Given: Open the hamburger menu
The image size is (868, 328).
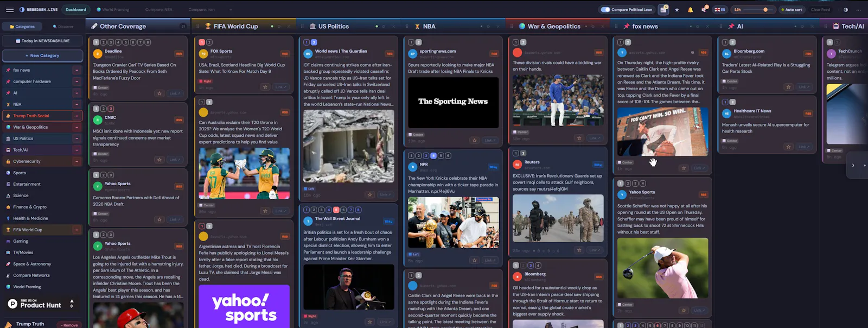Looking at the screenshot, I should click(10, 9).
